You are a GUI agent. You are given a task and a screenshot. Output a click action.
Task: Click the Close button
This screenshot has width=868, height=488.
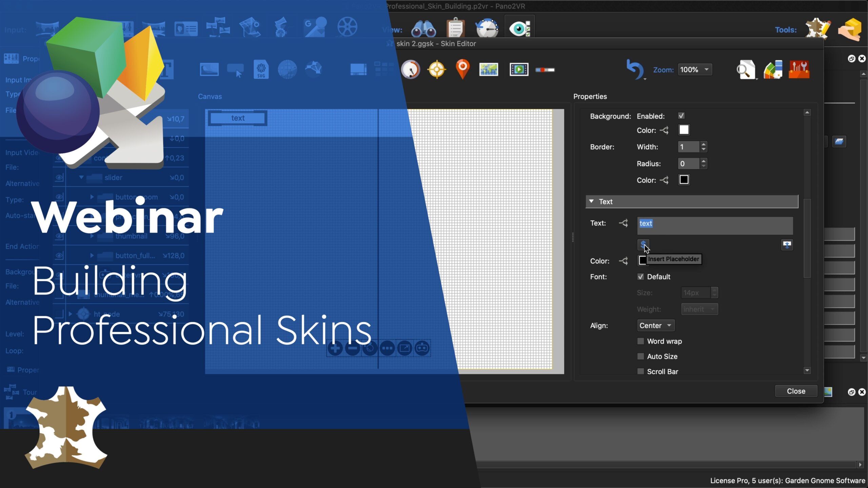796,391
